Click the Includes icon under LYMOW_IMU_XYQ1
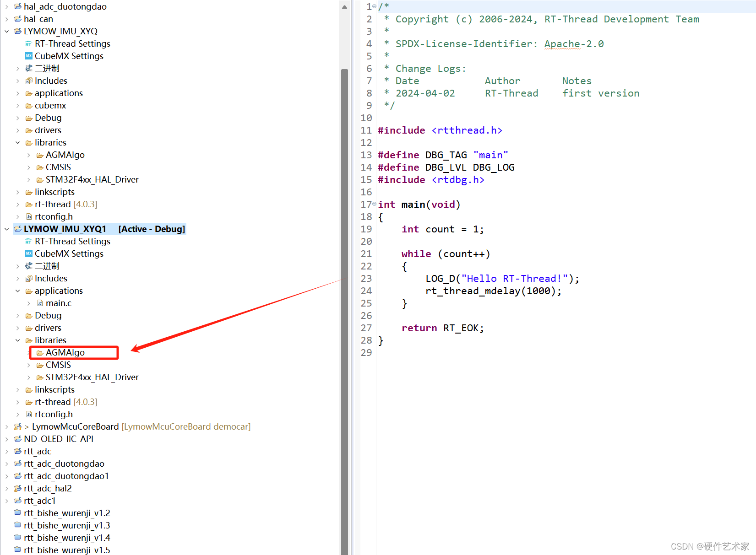The height and width of the screenshot is (555, 756). point(29,278)
